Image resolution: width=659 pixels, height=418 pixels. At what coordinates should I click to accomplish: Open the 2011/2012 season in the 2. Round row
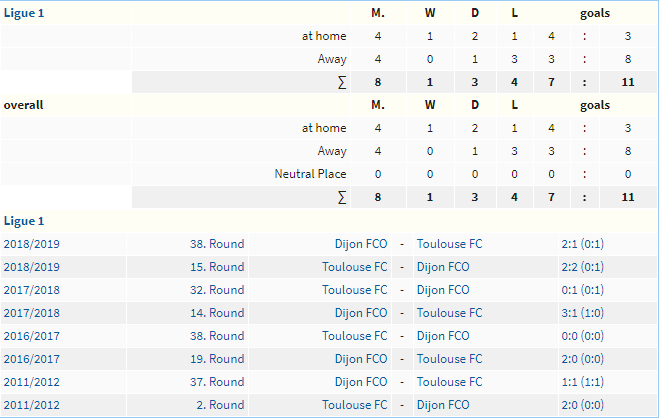32,405
